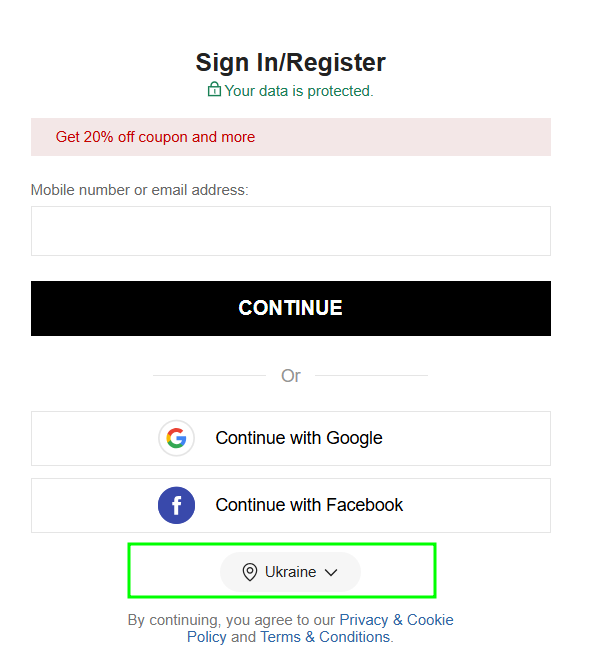Click the 'Your data is protected.' text
This screenshot has height=650, width=590.
(299, 91)
